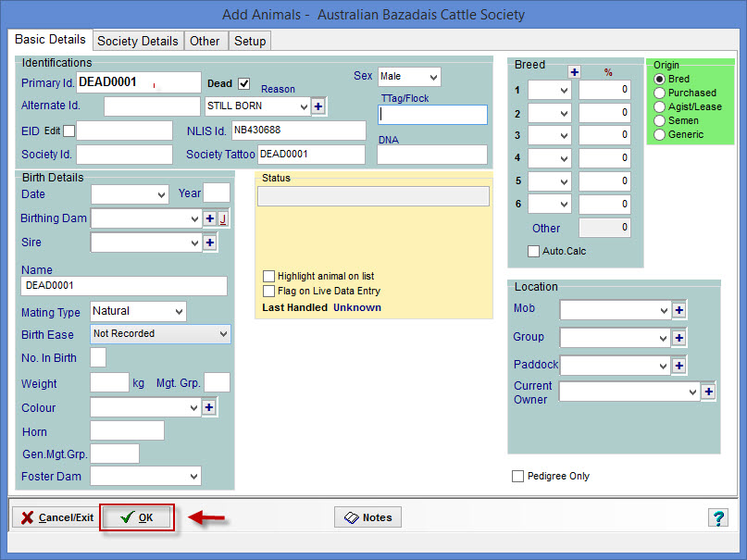Open the Sex dropdown showing Male

point(409,77)
